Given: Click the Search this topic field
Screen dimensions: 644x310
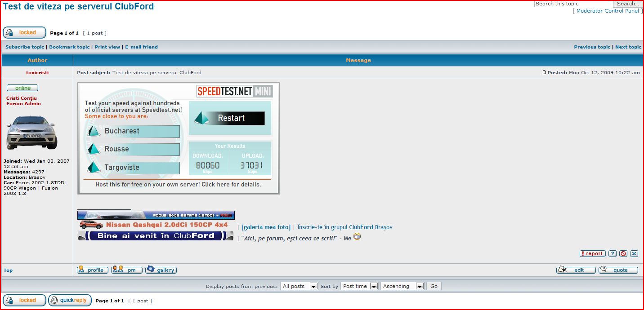Looking at the screenshot, I should coord(572,4).
